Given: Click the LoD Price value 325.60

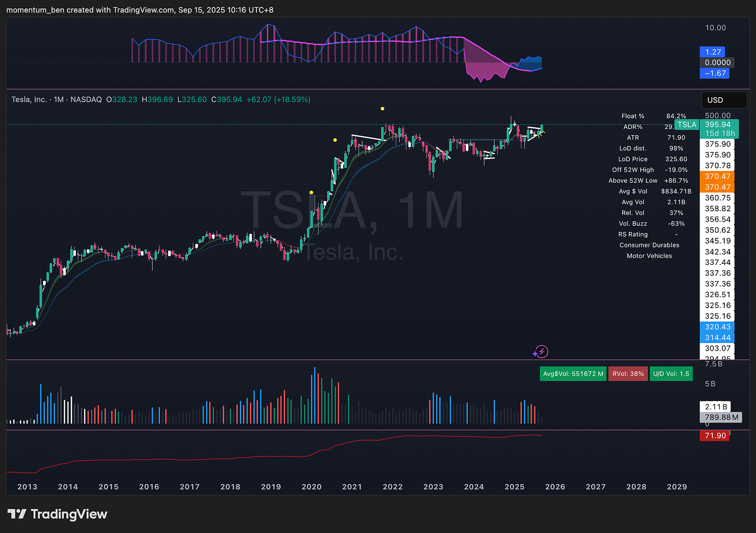Looking at the screenshot, I should tap(676, 159).
